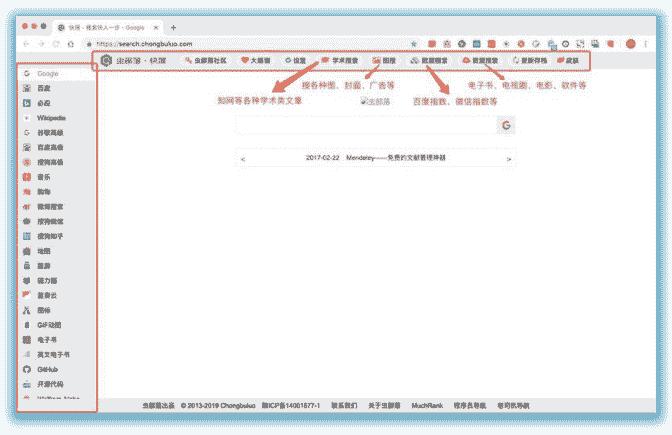Reload the page with refresh icon
Viewport: 672px width, 435px height.
coord(56,44)
